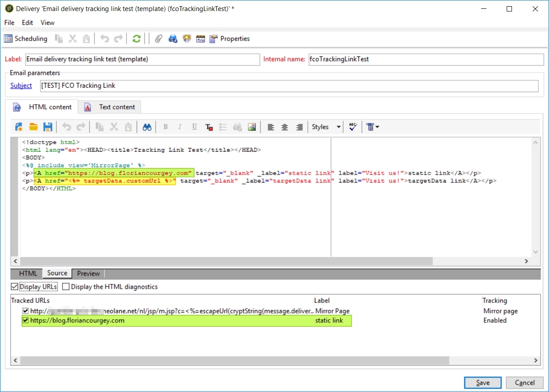
Task: Open delivery Properties from toolbar
Action: coord(230,39)
